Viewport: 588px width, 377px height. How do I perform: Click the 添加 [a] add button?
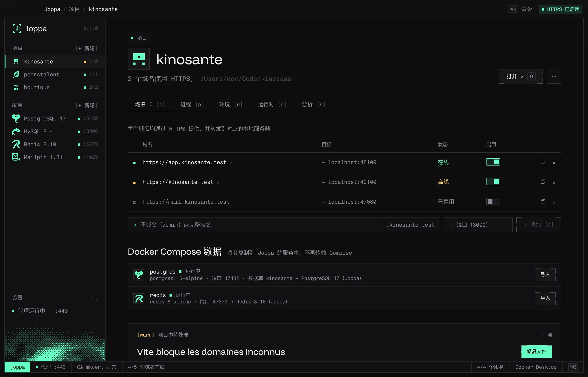[x=539, y=225]
